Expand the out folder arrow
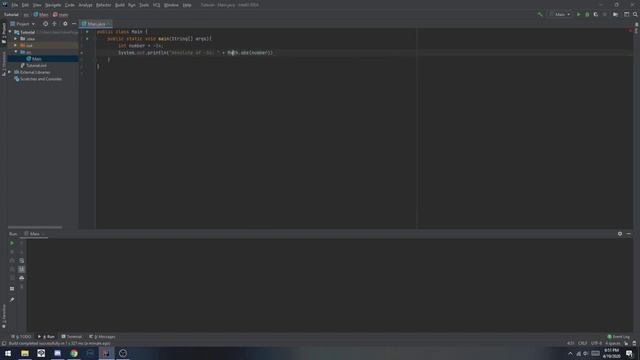Image resolution: width=640 pixels, height=360 pixels. (x=16, y=45)
